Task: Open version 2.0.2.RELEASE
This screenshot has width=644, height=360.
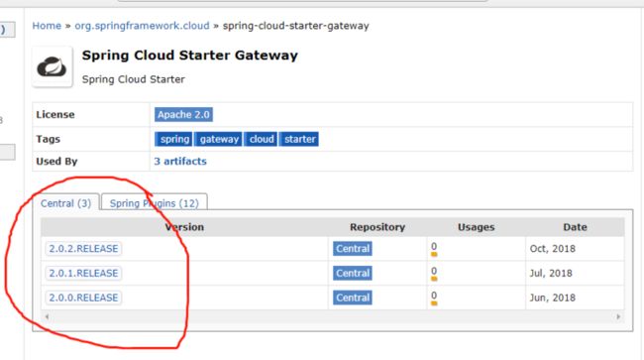Action: (83, 249)
